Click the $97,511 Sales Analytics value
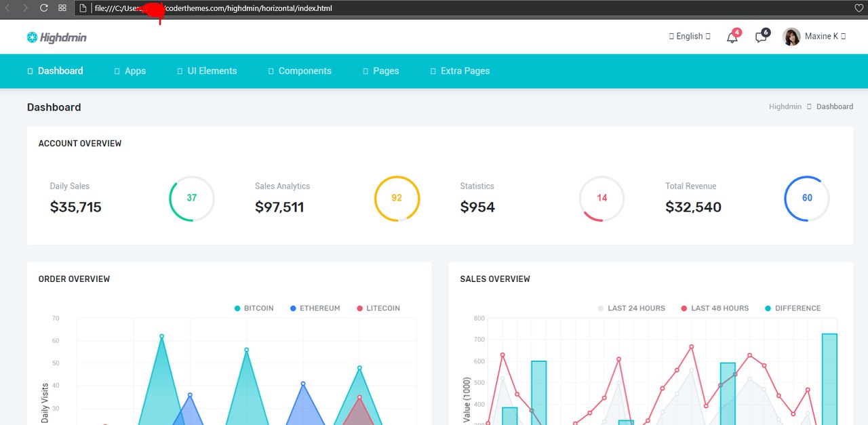Screen dimensions: 868x425 279,207
